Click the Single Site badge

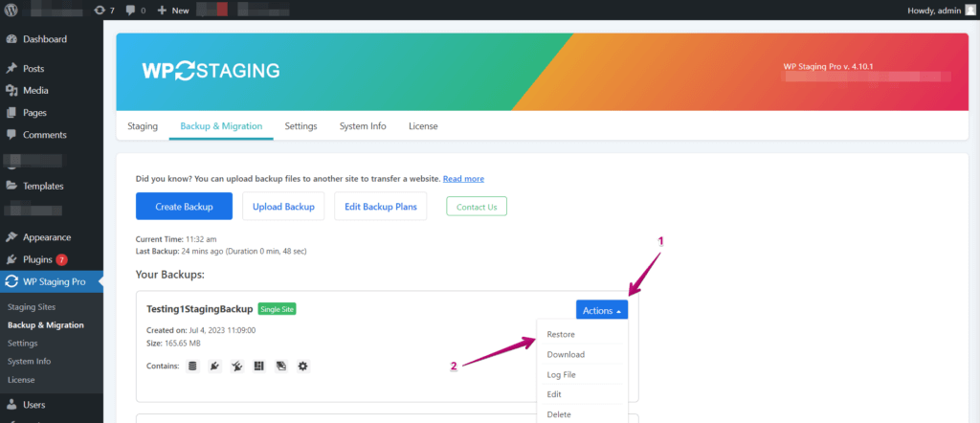pos(277,309)
